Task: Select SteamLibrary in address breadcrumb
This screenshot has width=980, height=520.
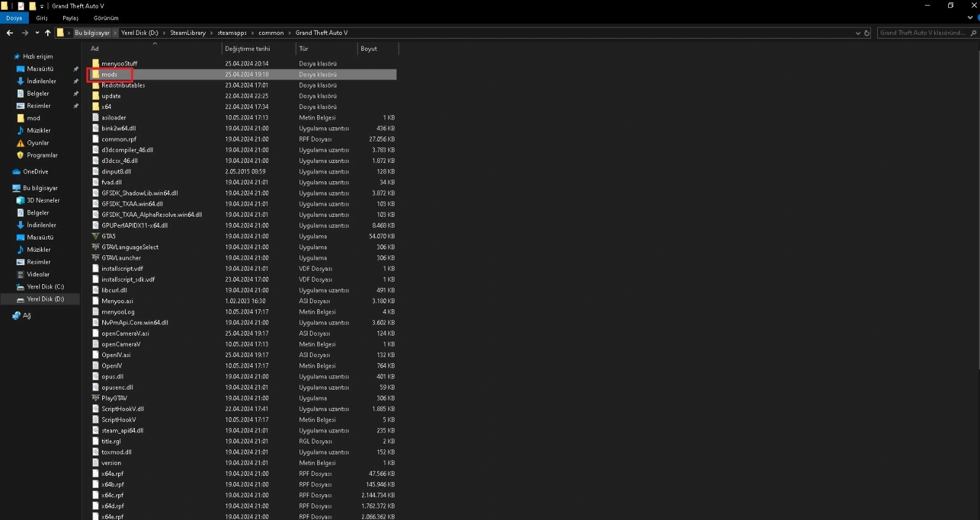Action: (x=188, y=33)
